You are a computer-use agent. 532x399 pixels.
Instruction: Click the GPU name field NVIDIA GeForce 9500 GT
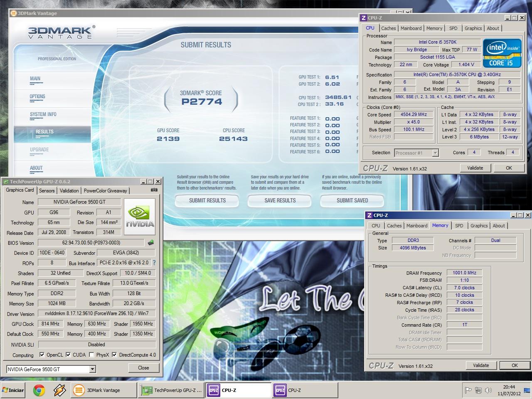[79, 202]
